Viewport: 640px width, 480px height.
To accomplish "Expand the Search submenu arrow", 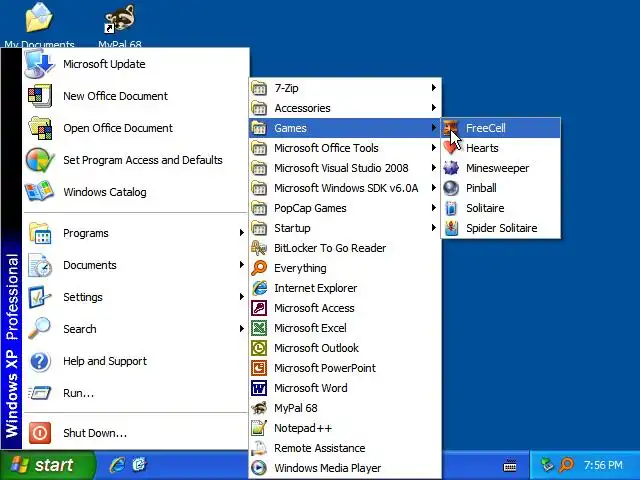I will point(242,329).
